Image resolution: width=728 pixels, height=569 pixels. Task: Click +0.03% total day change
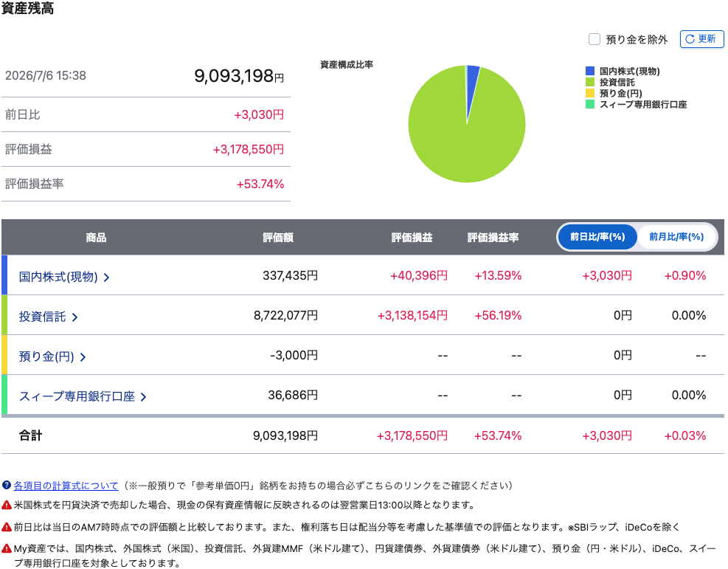(x=684, y=435)
